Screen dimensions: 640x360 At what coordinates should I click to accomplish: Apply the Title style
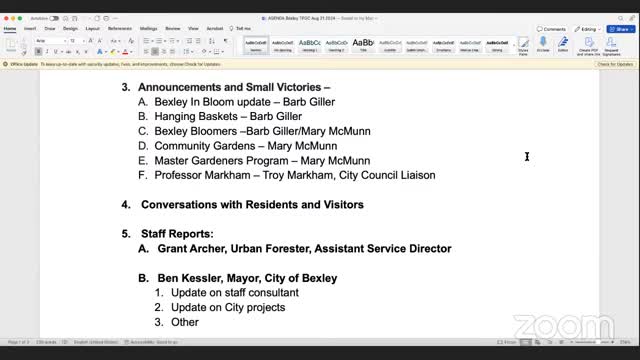[363, 45]
